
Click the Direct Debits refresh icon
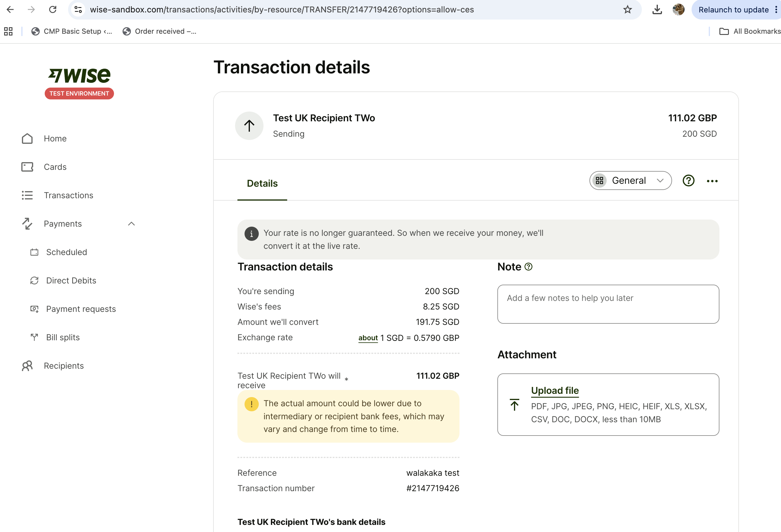point(34,280)
